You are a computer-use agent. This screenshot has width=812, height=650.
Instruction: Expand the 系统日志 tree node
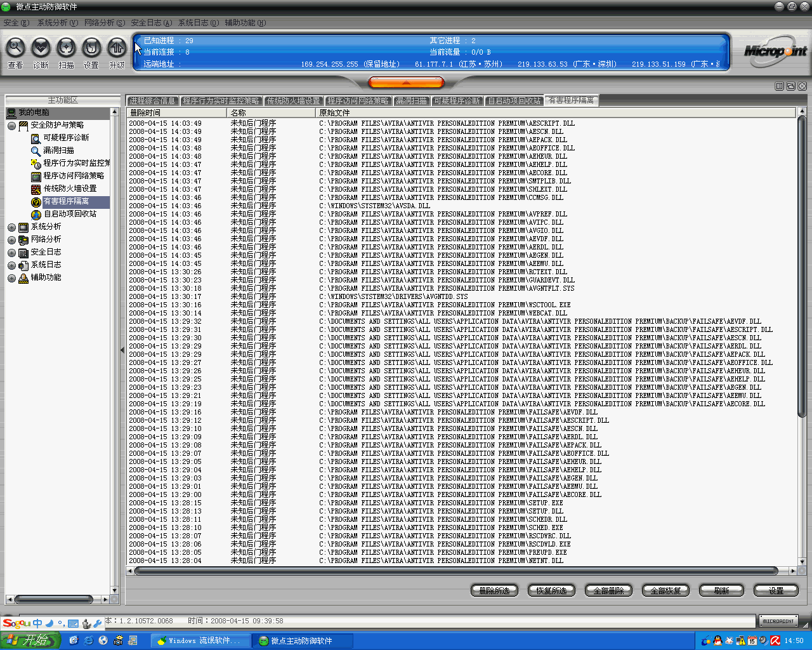pyautogui.click(x=11, y=265)
